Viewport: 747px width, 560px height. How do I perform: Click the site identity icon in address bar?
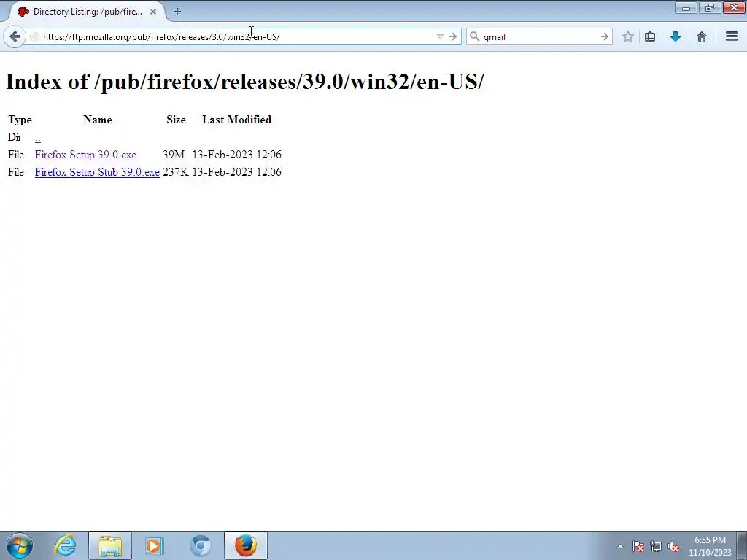pyautogui.click(x=34, y=36)
